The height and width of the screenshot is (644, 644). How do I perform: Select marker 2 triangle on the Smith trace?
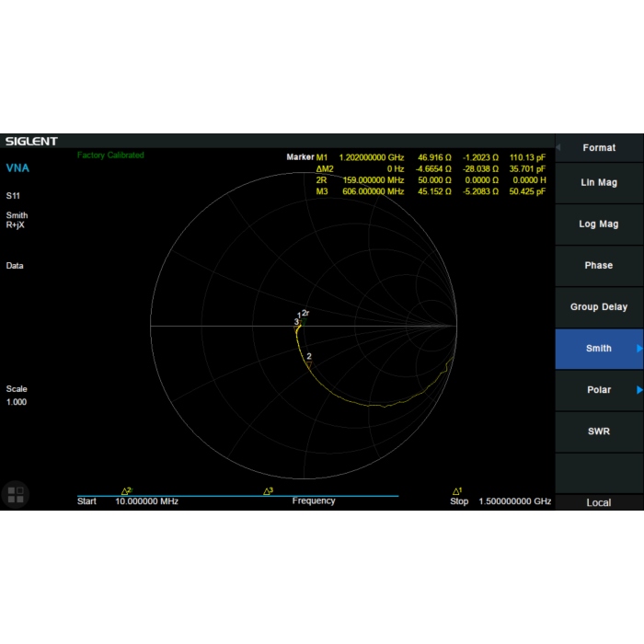pos(309,364)
